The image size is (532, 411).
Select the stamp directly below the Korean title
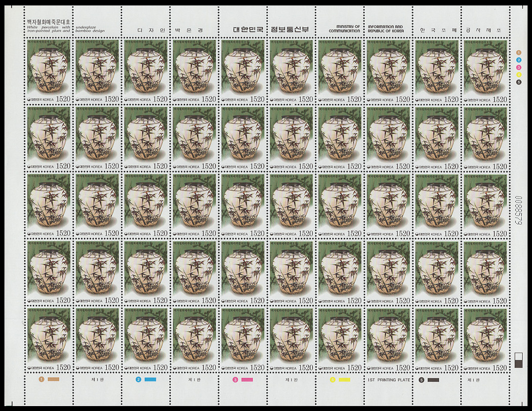click(48, 71)
